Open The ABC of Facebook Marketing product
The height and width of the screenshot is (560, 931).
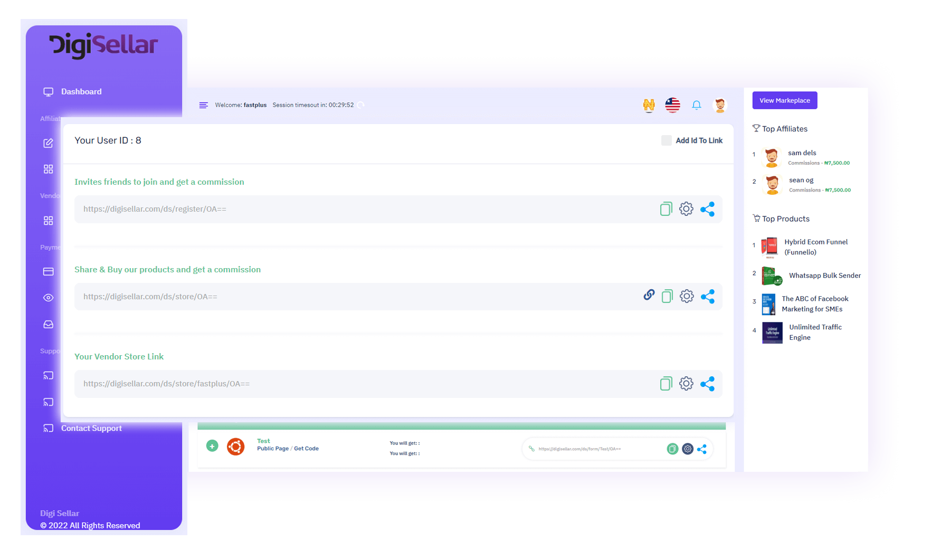click(815, 304)
